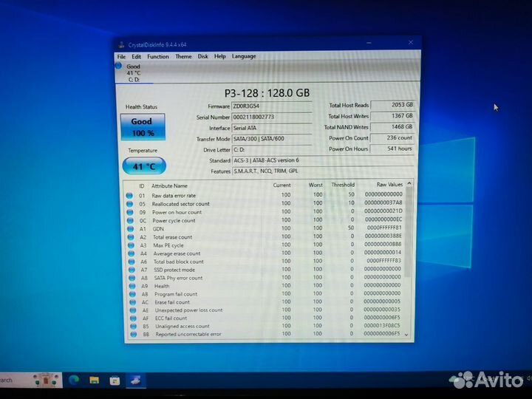Click the Drive Letter field C: D:
This screenshot has height=399, width=532.
[272, 149]
